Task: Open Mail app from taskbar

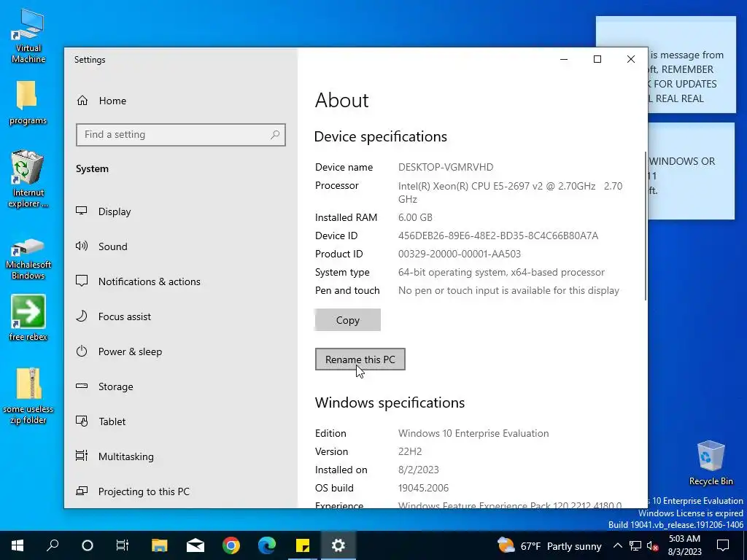Action: coord(196,545)
